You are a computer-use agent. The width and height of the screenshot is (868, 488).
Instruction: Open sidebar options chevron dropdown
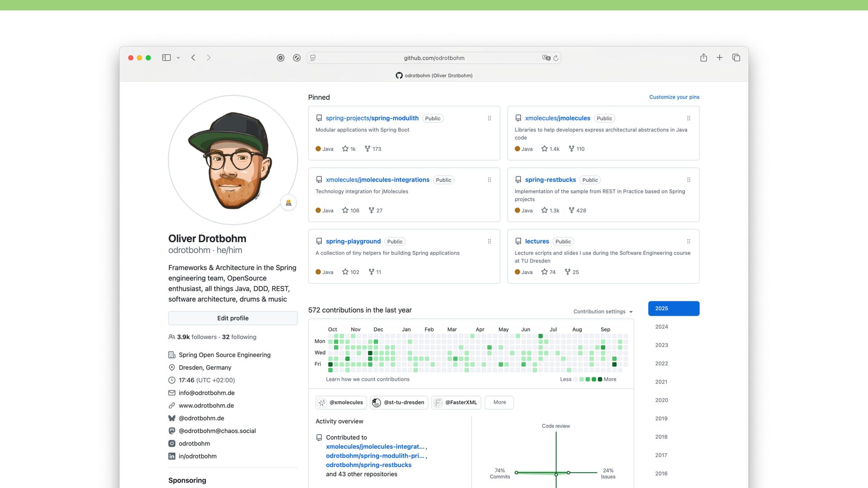[178, 58]
